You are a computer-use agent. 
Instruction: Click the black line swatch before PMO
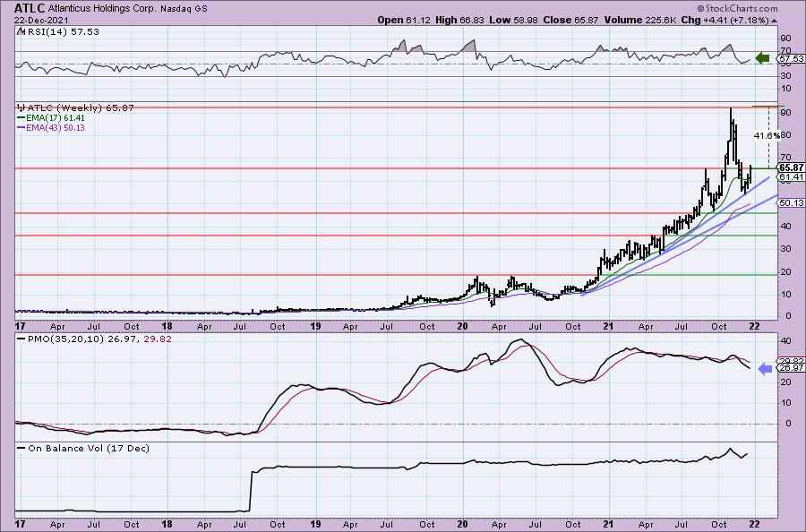point(21,339)
